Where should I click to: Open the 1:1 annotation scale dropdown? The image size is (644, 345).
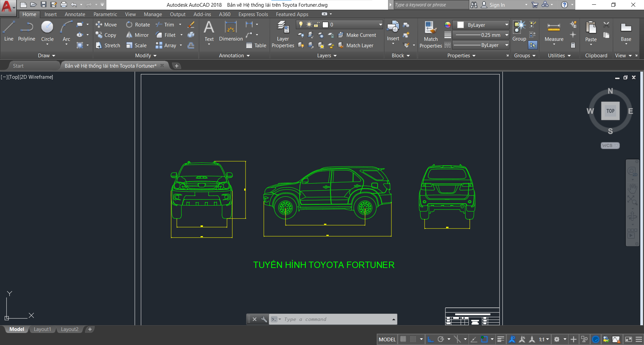(x=544, y=339)
